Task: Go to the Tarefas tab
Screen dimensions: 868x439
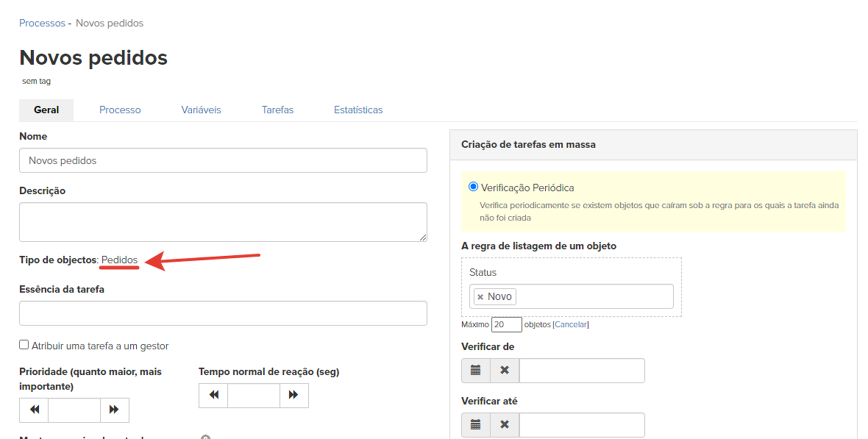Action: pos(277,110)
